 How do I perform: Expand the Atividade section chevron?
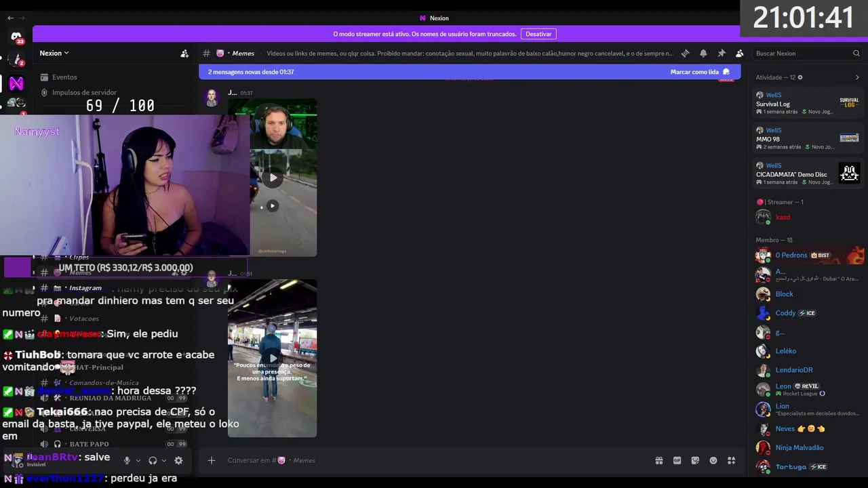coord(857,77)
